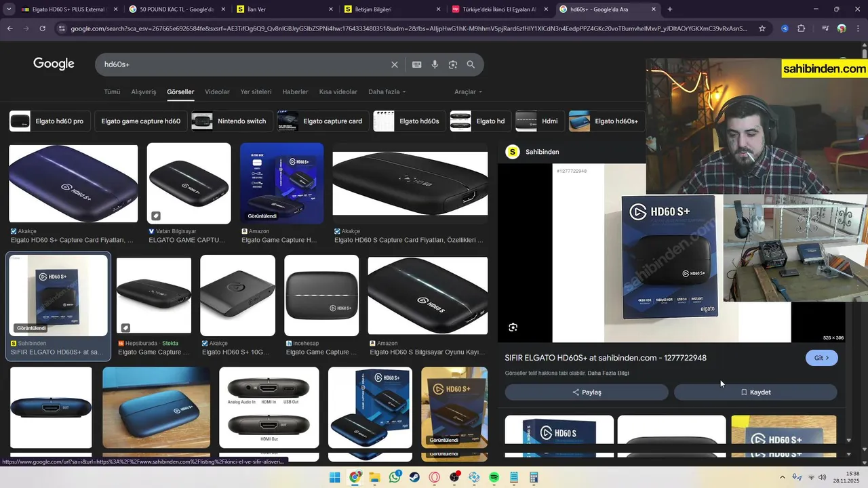Viewport: 868px width, 488px height.
Task: Bookmark this page with the star icon
Action: pyautogui.click(x=762, y=28)
